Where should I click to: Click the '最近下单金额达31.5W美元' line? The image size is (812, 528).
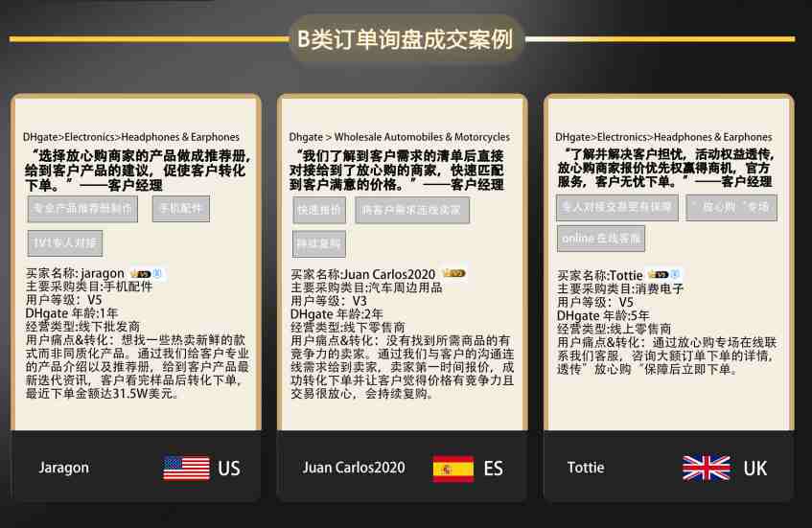103,394
